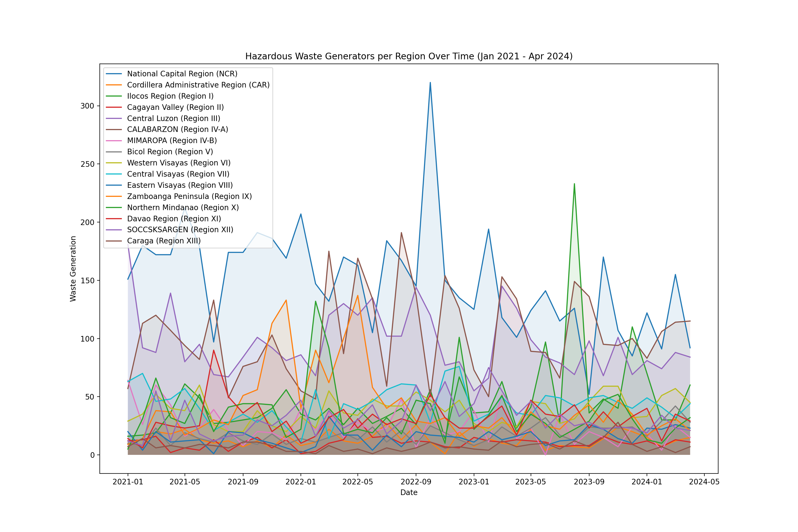
Task: Click the Cagayan Valley (Region II) legend label
Action: click(x=175, y=107)
